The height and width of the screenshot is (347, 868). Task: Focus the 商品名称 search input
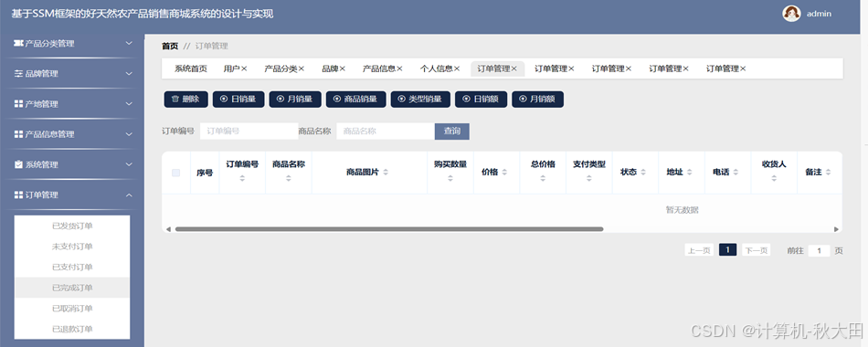tap(386, 131)
